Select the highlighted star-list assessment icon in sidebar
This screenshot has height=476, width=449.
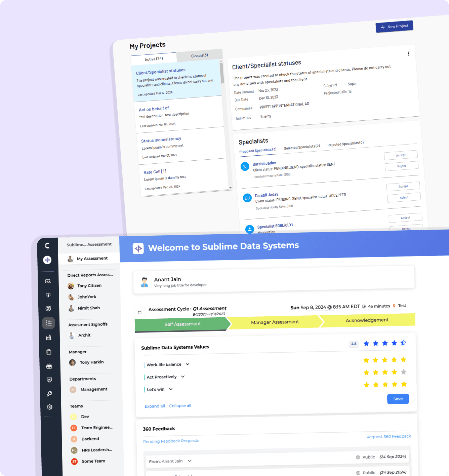48,323
